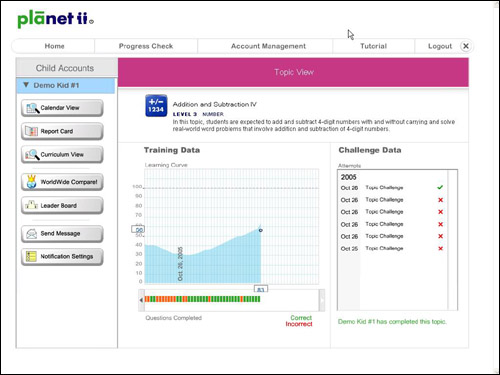Image resolution: width=500 pixels, height=375 pixels.
Task: Click left arrow of questions completed bar
Action: 141,300
